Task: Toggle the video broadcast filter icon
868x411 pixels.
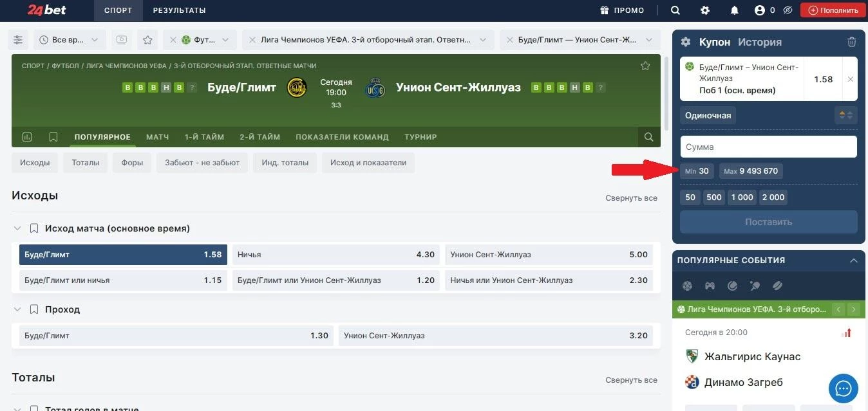Action: [121, 40]
